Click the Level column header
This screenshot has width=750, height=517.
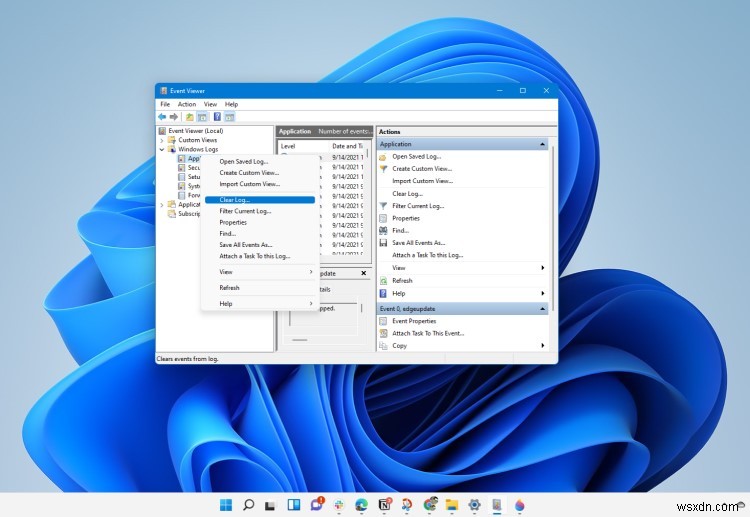coord(288,146)
